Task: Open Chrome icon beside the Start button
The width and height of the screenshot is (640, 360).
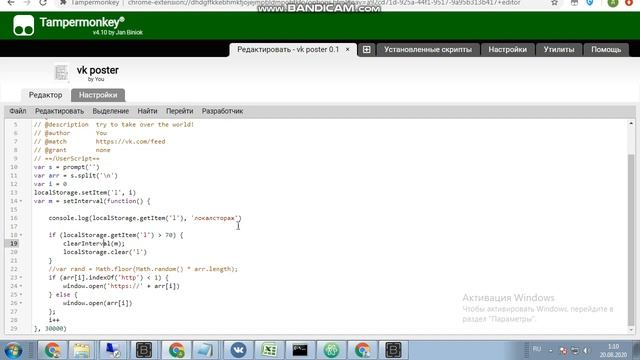Action: coord(53,350)
